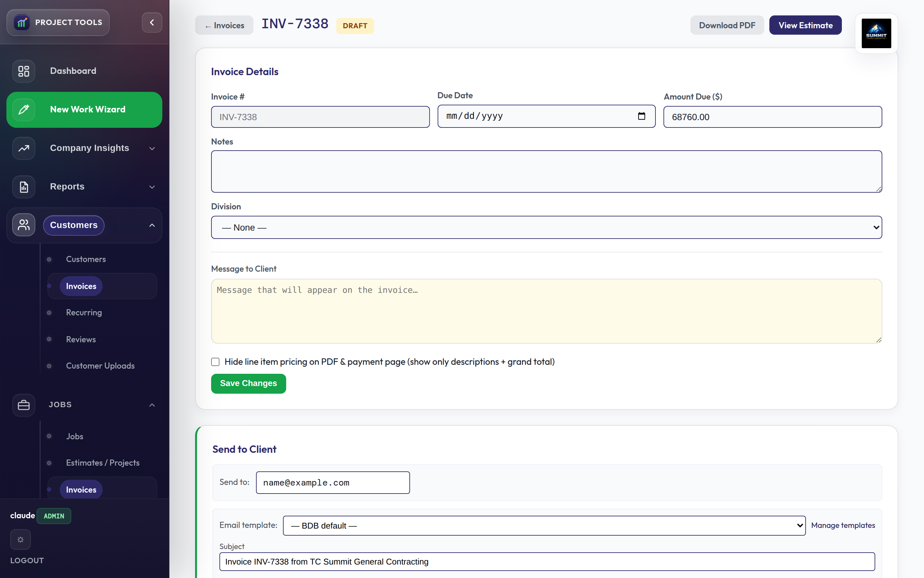Click the Company Insights trend icon
The image size is (924, 578).
coord(24,148)
